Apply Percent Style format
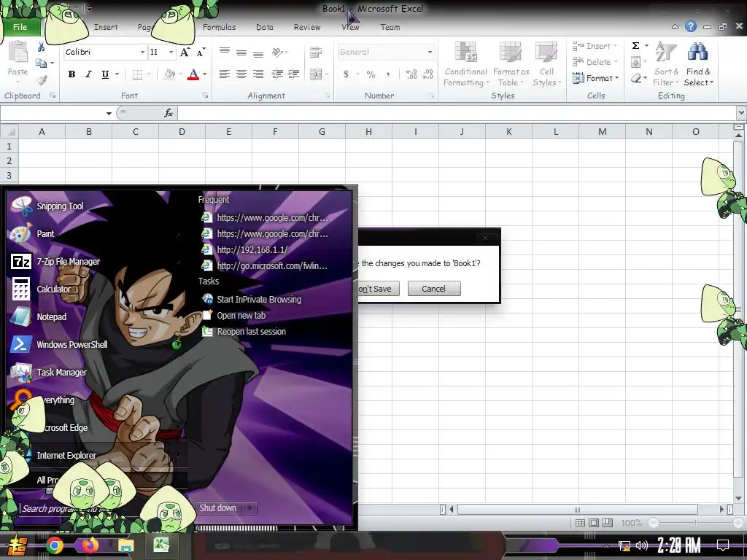Image resolution: width=747 pixels, height=560 pixels. coord(371,74)
